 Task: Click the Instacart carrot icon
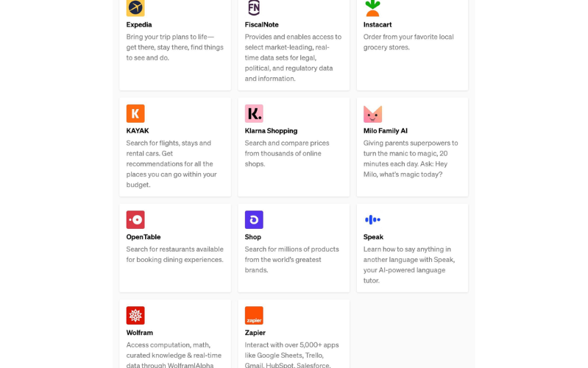(372, 8)
